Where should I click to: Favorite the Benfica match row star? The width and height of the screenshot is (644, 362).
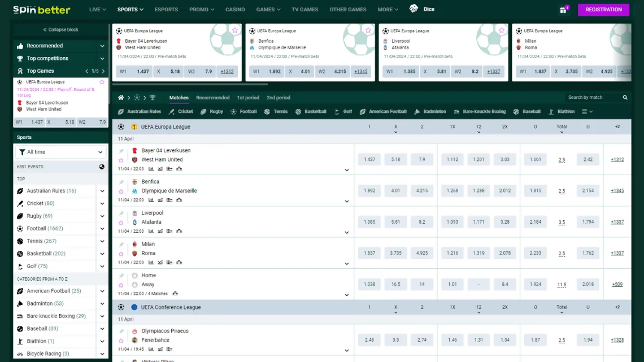[121, 191]
